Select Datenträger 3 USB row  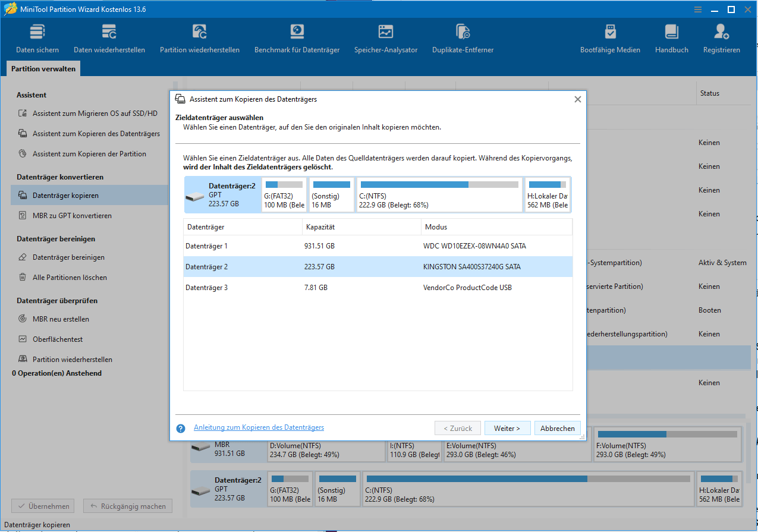coord(378,288)
